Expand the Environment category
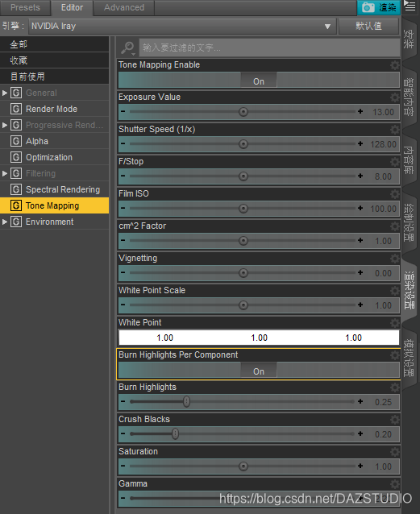The width and height of the screenshot is (420, 514). point(5,222)
